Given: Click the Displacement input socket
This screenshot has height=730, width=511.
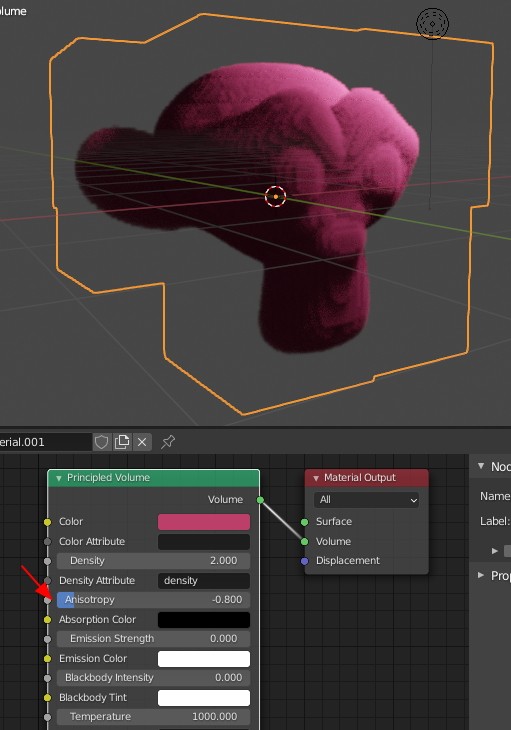Looking at the screenshot, I should [x=304, y=561].
